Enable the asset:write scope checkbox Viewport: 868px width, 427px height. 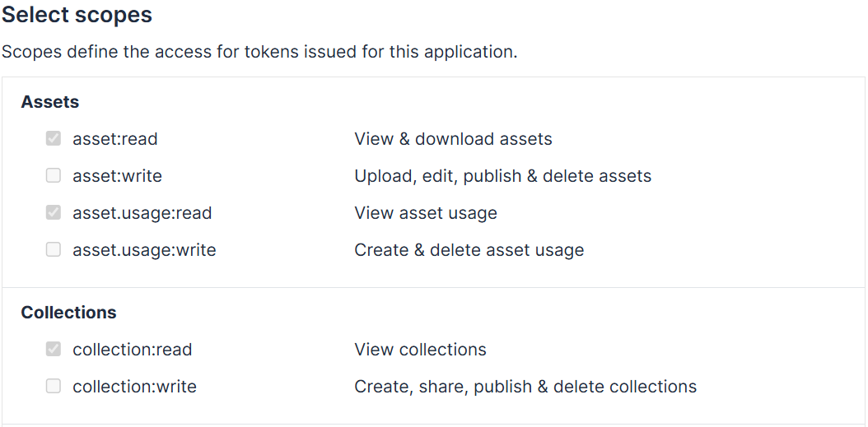pyautogui.click(x=54, y=176)
